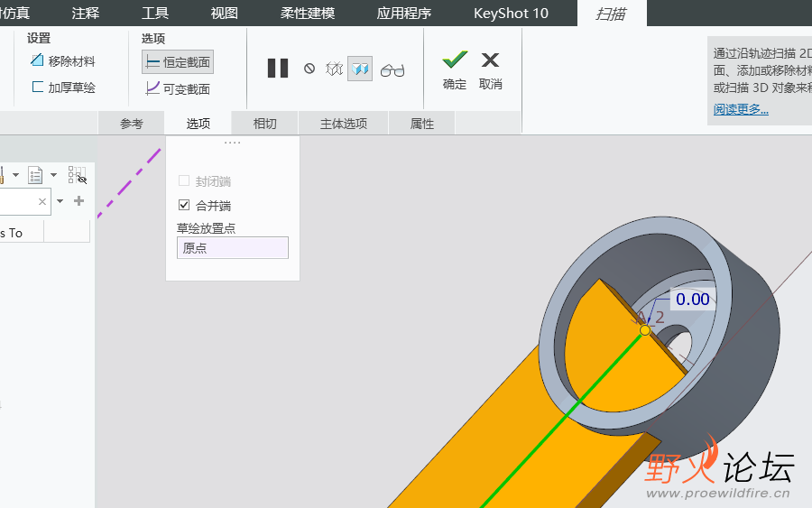Pause the sweep feature preview

pyautogui.click(x=278, y=69)
